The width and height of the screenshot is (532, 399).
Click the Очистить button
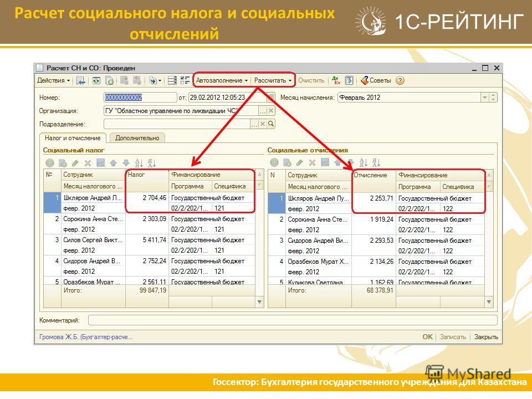[311, 80]
